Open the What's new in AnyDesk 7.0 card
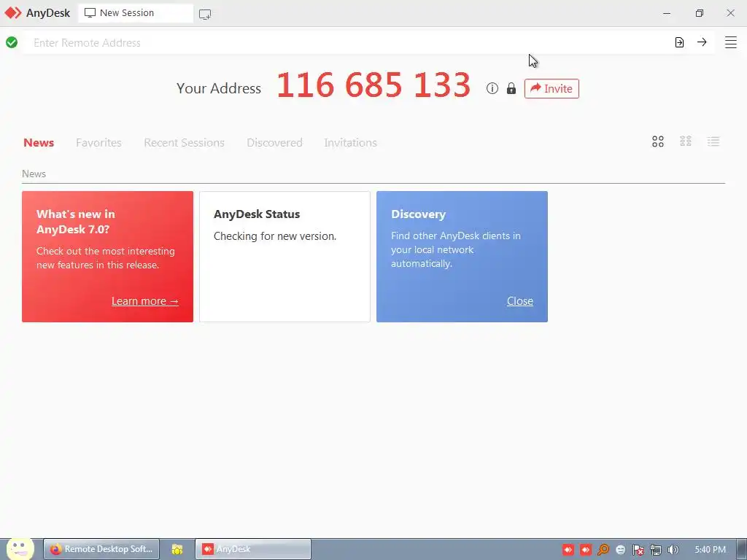This screenshot has height=560, width=747. [x=108, y=257]
